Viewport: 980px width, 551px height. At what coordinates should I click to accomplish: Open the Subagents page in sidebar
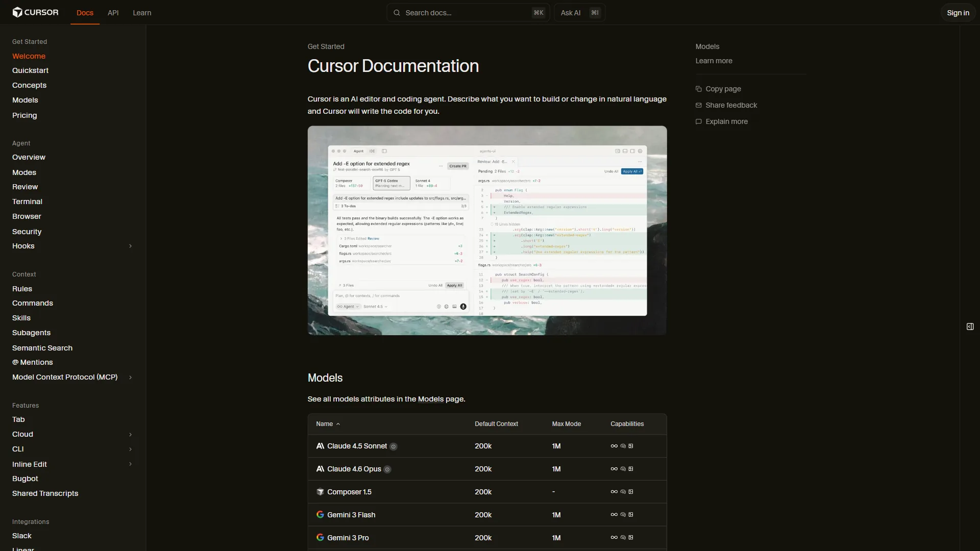coord(31,333)
